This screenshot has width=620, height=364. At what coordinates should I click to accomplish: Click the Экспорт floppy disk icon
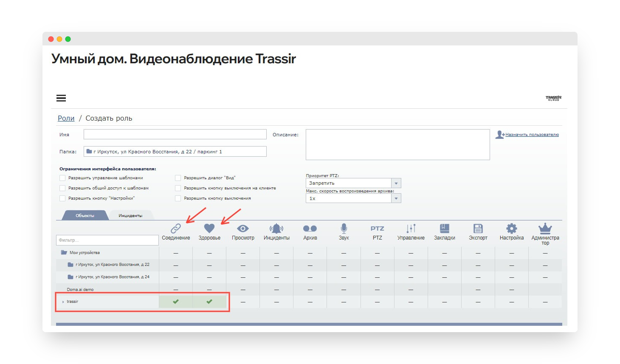click(x=478, y=229)
